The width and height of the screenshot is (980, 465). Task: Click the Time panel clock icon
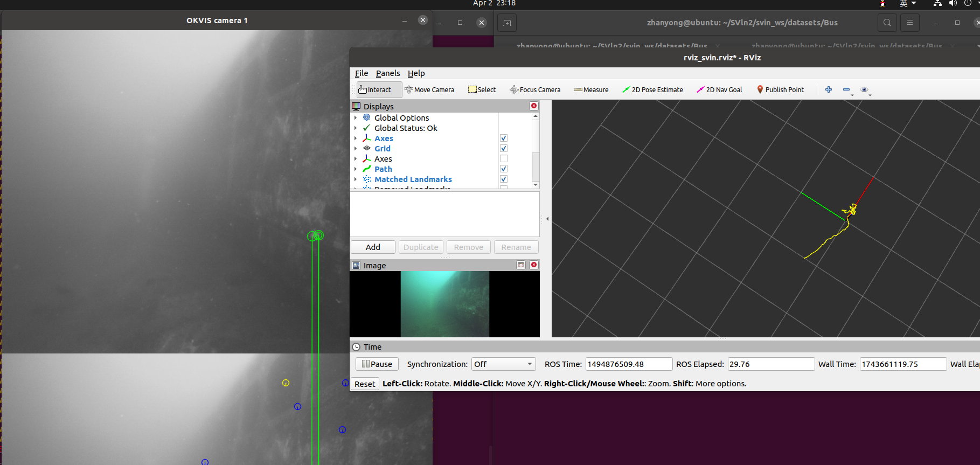coord(356,347)
